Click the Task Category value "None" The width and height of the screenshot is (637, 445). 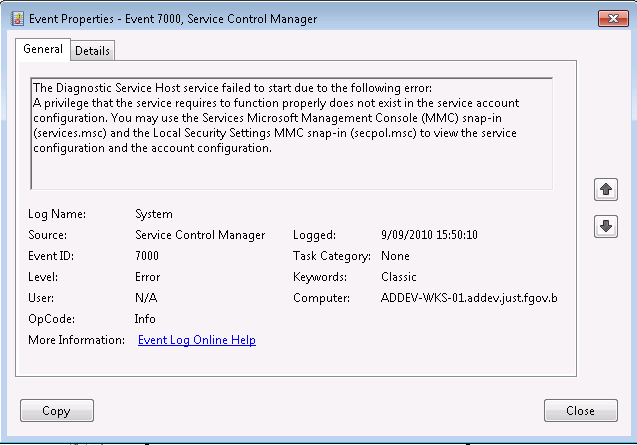395,256
